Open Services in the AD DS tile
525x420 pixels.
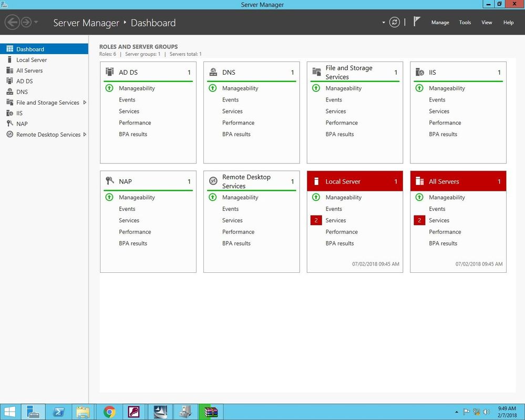(129, 111)
